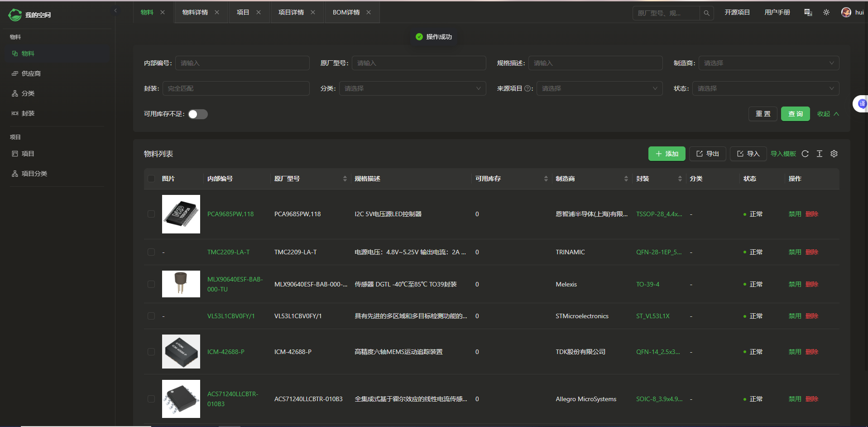
Task: Click the 导入 button
Action: coord(748,154)
